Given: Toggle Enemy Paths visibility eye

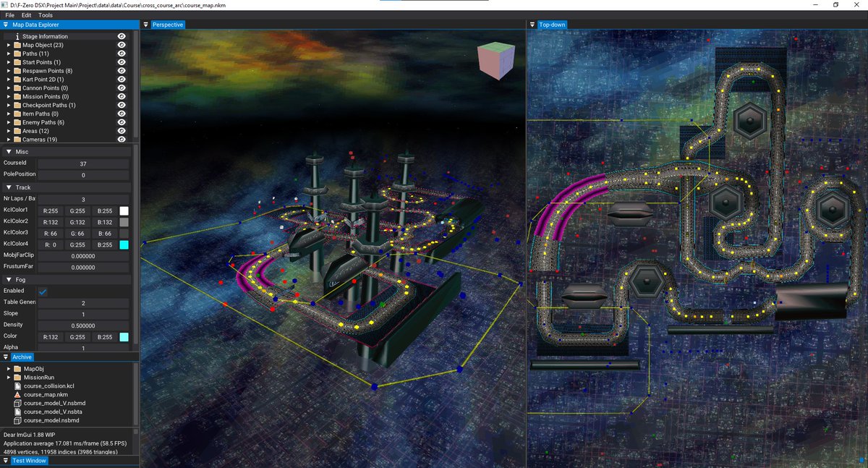Looking at the screenshot, I should pyautogui.click(x=122, y=122).
